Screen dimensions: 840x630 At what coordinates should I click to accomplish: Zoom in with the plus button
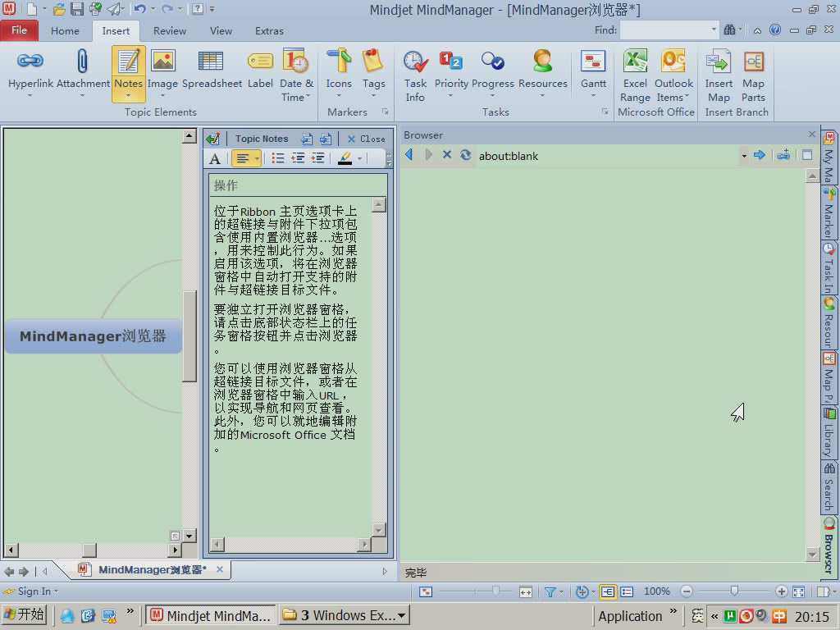782,591
